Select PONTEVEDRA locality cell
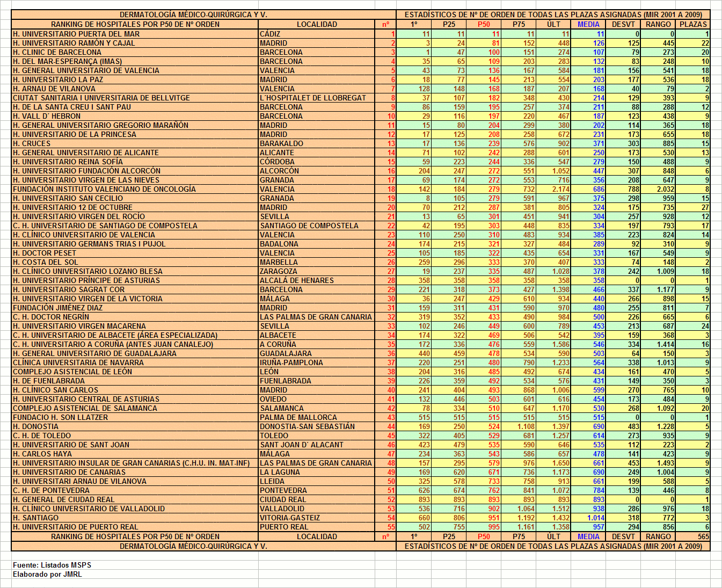This screenshot has width=722, height=588. click(x=317, y=490)
